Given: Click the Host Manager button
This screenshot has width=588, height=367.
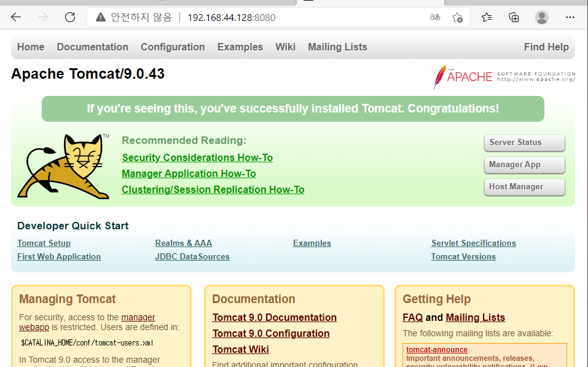Looking at the screenshot, I should (x=525, y=187).
